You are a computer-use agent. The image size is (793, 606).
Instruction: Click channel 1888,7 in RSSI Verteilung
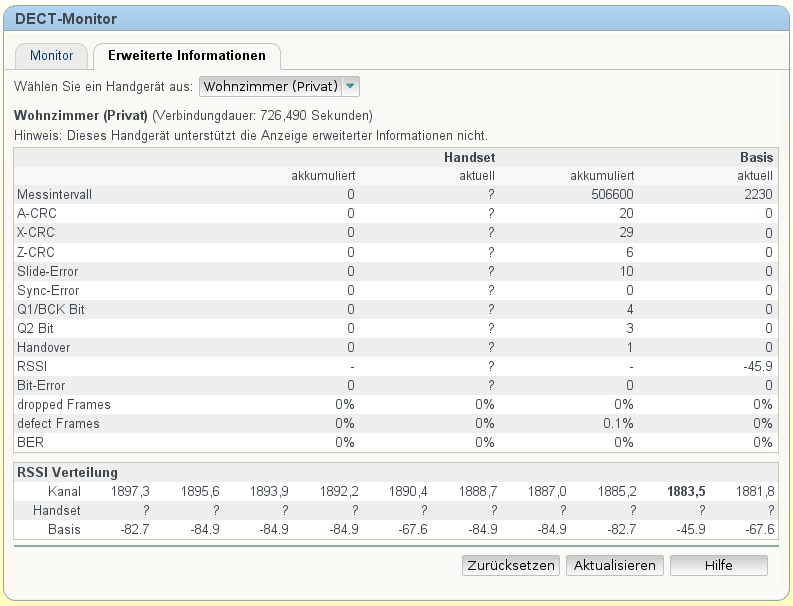(478, 491)
